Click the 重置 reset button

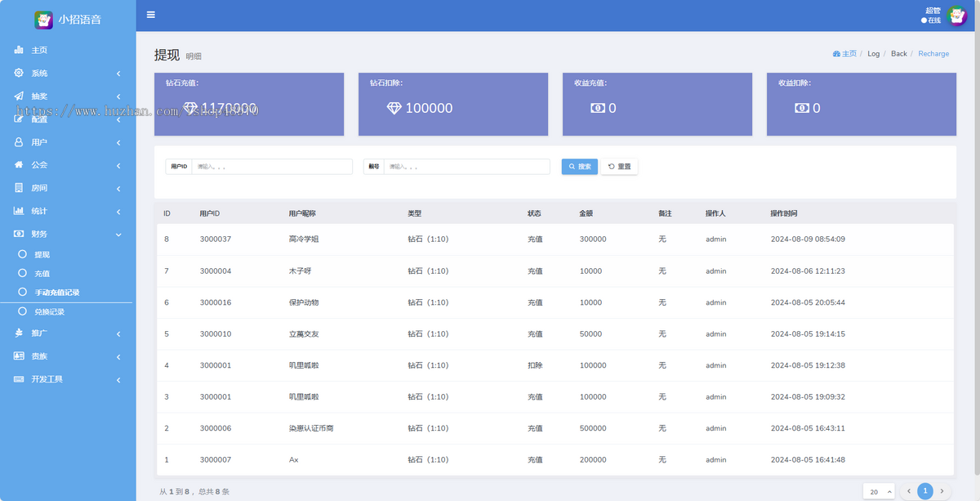pos(619,167)
